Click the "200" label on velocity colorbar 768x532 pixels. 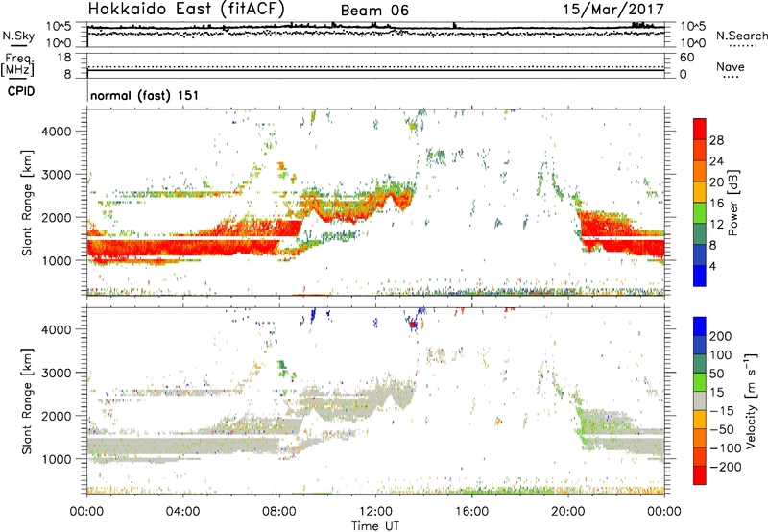pos(721,336)
